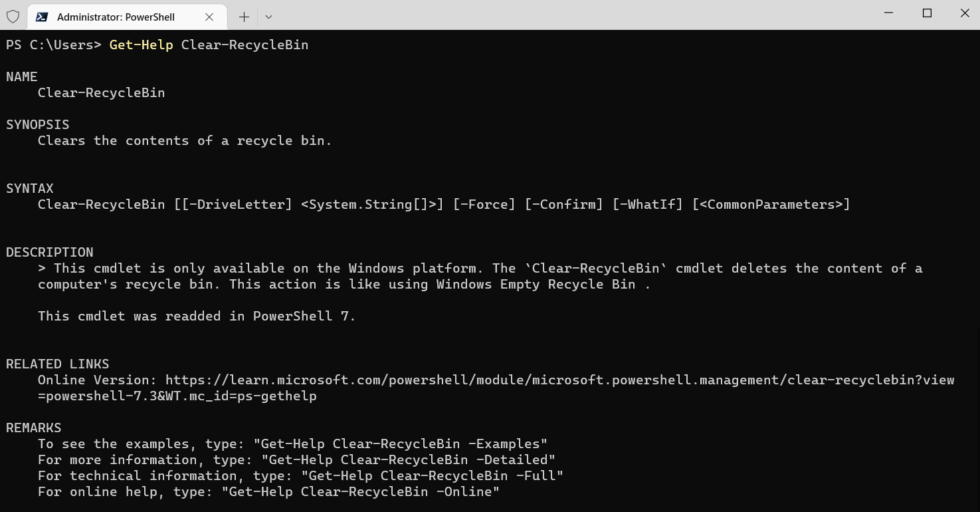Click the RELATED LINKS section heading
This screenshot has height=512, width=980.
coord(57,364)
